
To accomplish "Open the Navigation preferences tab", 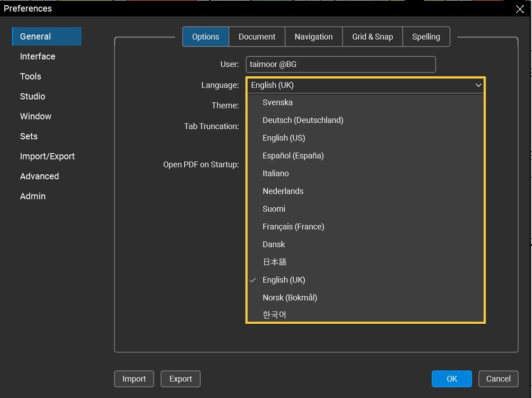I will (313, 37).
